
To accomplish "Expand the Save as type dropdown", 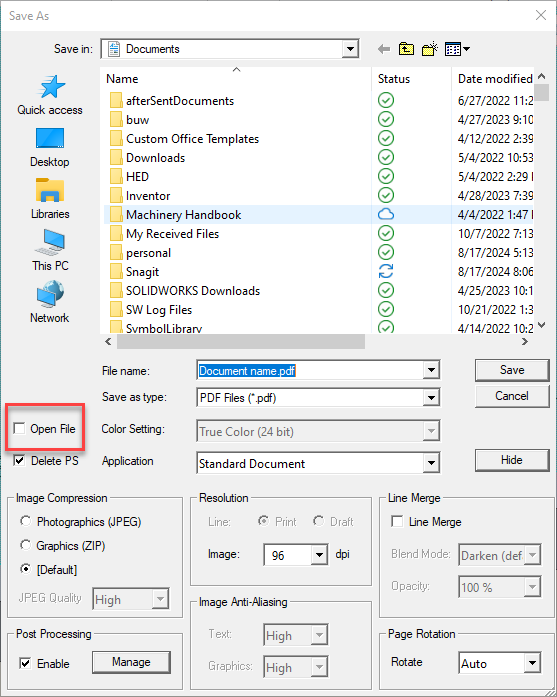I will [431, 398].
